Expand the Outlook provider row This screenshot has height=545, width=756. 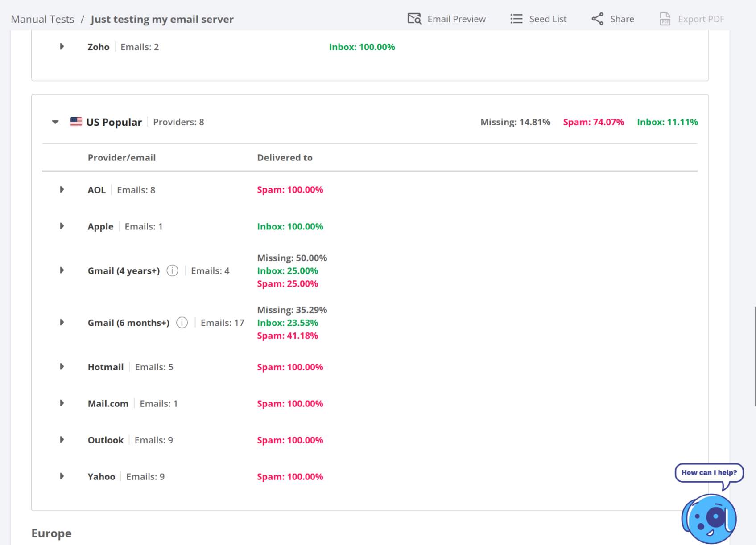tap(62, 440)
